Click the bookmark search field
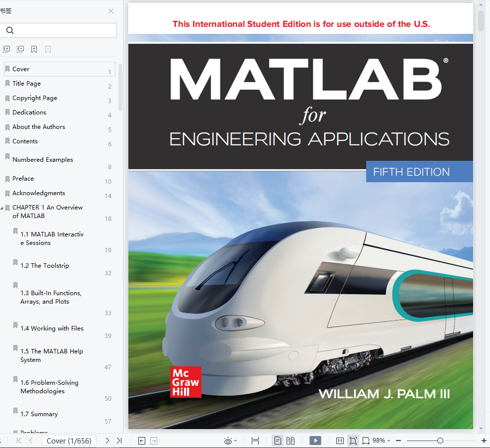This screenshot has height=448, width=490. [x=58, y=30]
